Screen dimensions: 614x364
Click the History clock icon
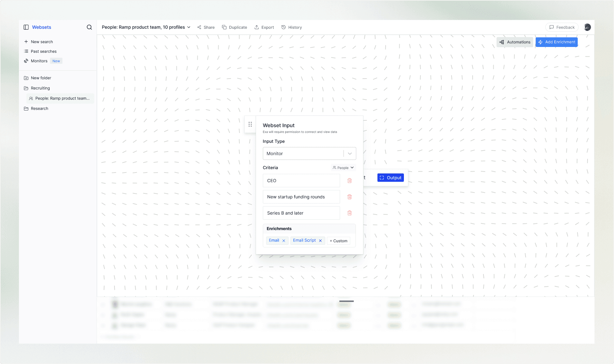(284, 27)
